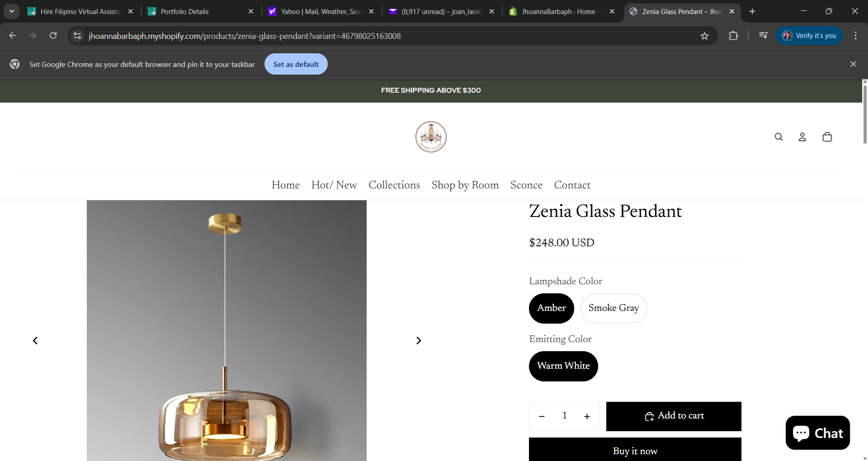Screen dimensions: 868x461
Task: Open the shopping cart bag icon
Action: (827, 137)
